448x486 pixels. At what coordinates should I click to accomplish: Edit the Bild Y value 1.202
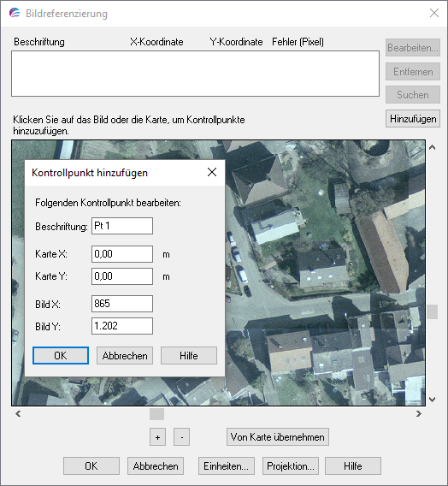tap(122, 326)
